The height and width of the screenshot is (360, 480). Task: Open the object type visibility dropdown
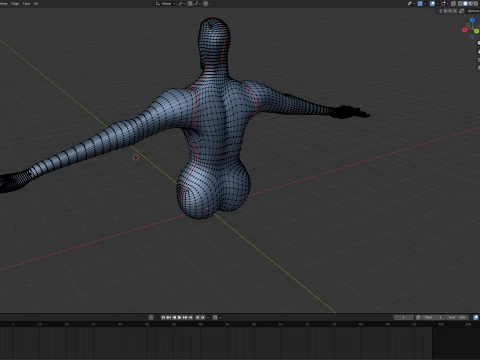(412, 4)
